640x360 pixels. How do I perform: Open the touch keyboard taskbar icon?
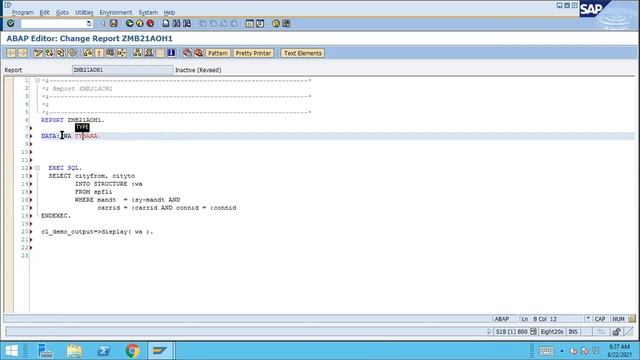click(546, 351)
